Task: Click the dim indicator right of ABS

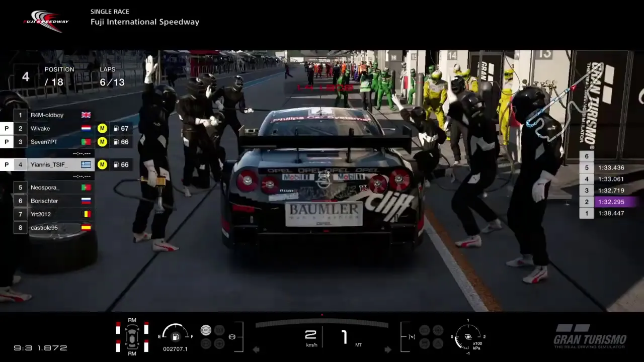Action: click(219, 330)
